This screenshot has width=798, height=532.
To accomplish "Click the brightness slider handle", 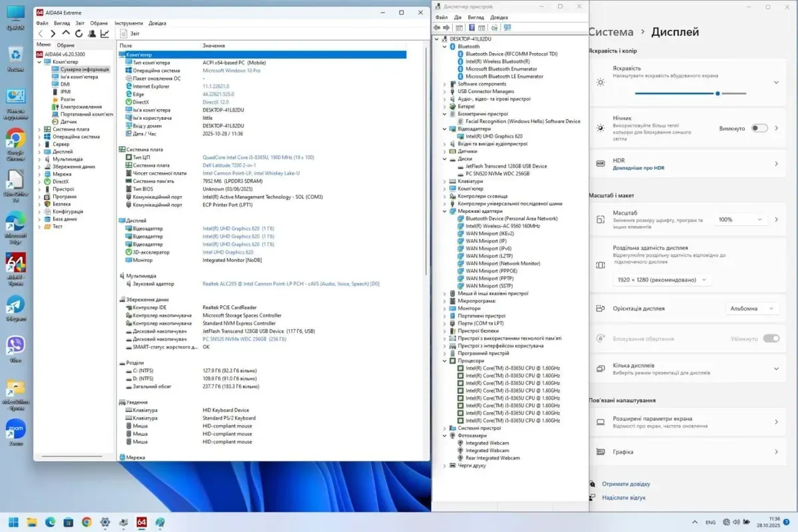I will 718,94.
